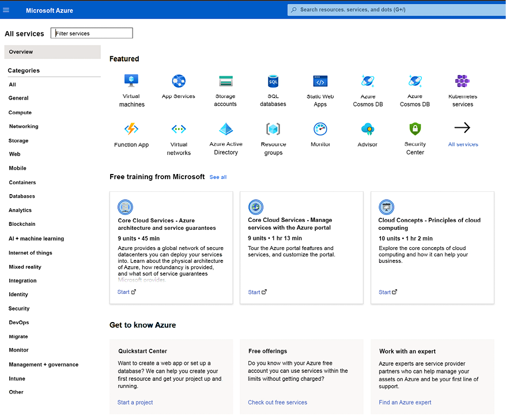Click the Quickstart Center card title
The width and height of the screenshot is (506, 420).
pos(142,351)
